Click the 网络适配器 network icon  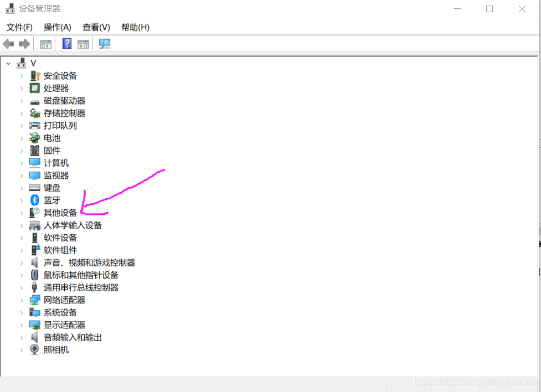[x=35, y=300]
